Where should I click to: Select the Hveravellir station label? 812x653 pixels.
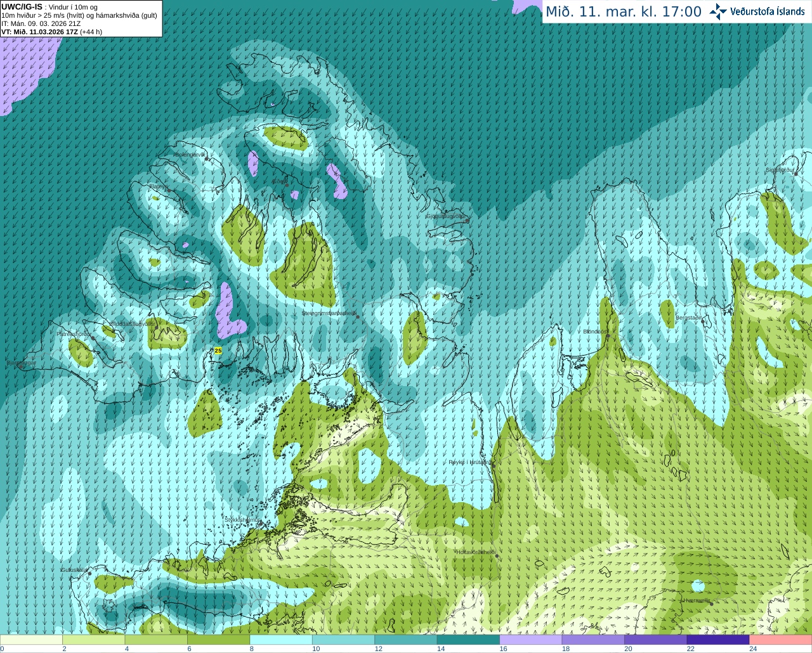click(697, 600)
